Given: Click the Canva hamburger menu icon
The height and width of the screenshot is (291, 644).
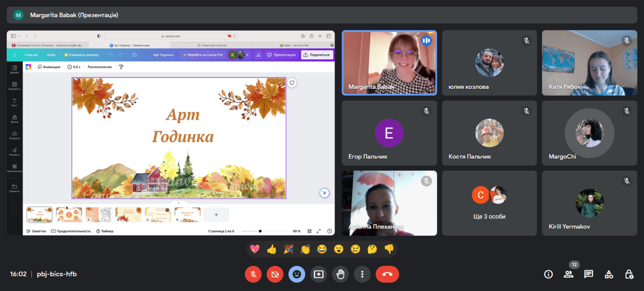Looking at the screenshot, I should (15, 55).
